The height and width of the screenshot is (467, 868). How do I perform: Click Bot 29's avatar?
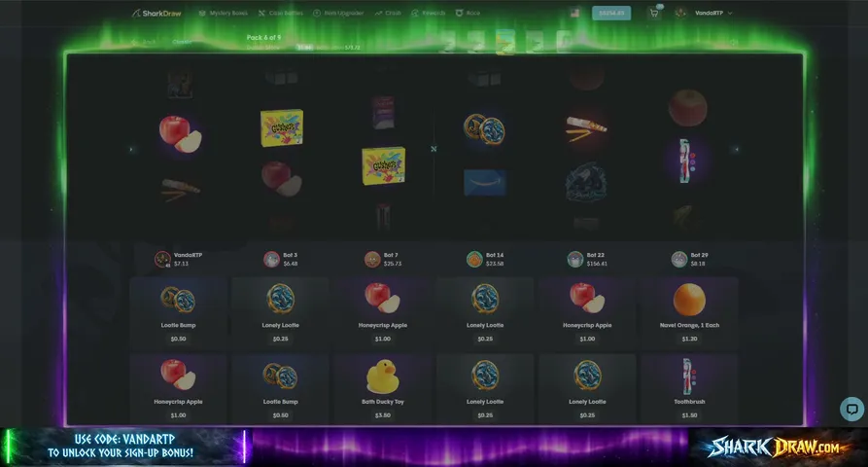point(679,259)
